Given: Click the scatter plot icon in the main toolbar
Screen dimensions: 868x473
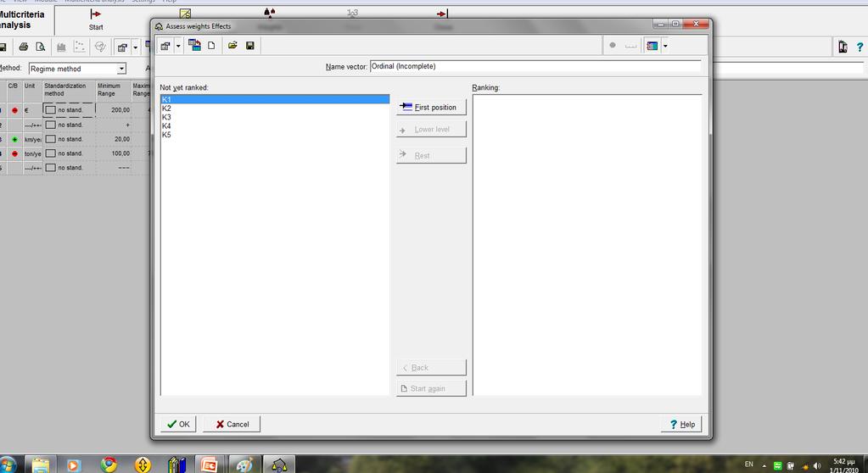Looking at the screenshot, I should click(x=80, y=47).
